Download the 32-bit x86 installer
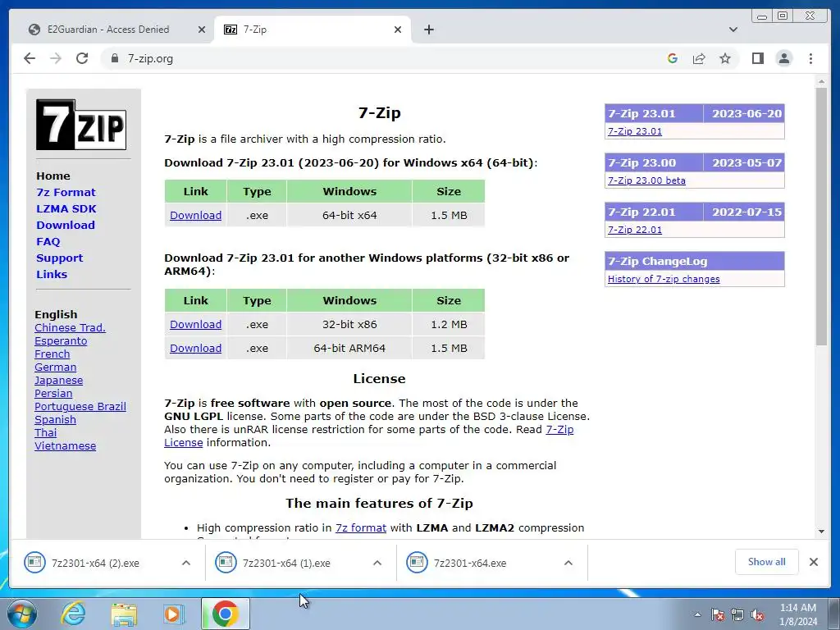The image size is (840, 630). tap(195, 325)
